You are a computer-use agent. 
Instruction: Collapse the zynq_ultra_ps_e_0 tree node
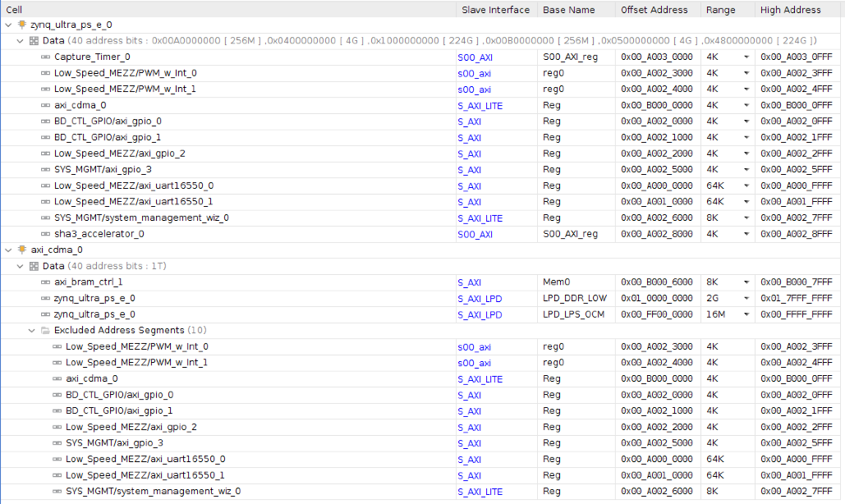(x=9, y=25)
